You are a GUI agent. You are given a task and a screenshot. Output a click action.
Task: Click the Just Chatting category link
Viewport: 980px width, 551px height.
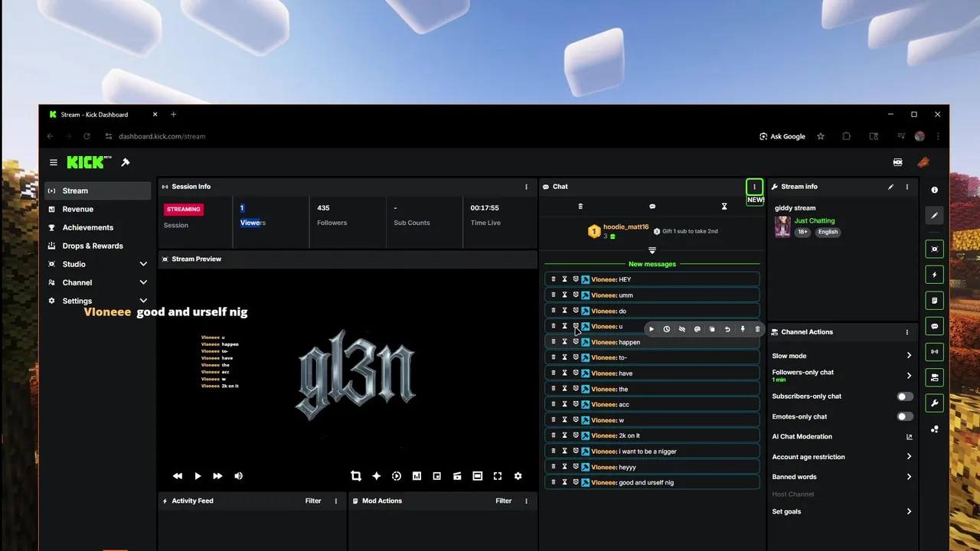click(x=815, y=220)
